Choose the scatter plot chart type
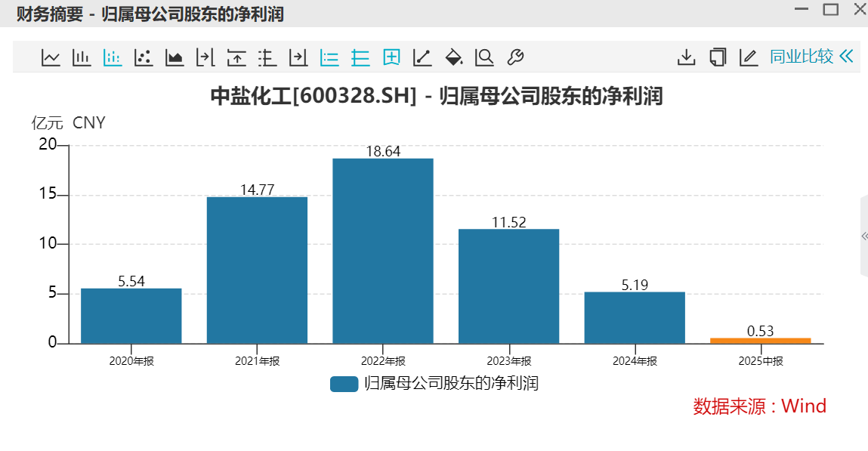This screenshot has width=868, height=451. point(144,57)
